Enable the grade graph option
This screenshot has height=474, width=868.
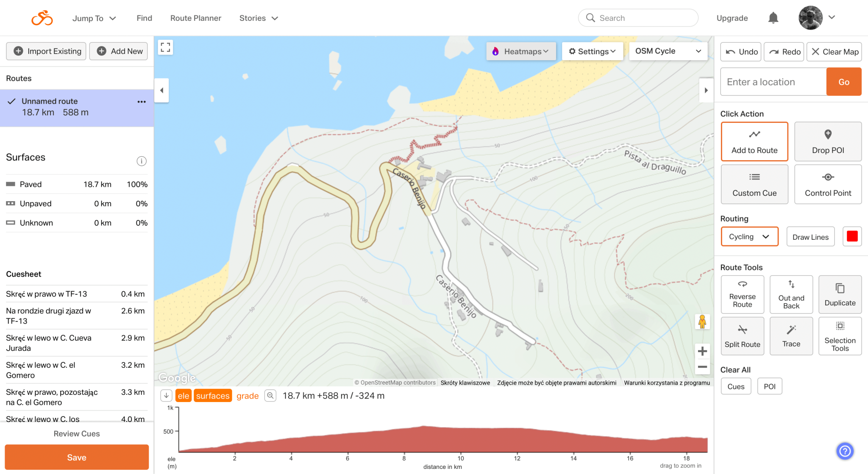247,396
